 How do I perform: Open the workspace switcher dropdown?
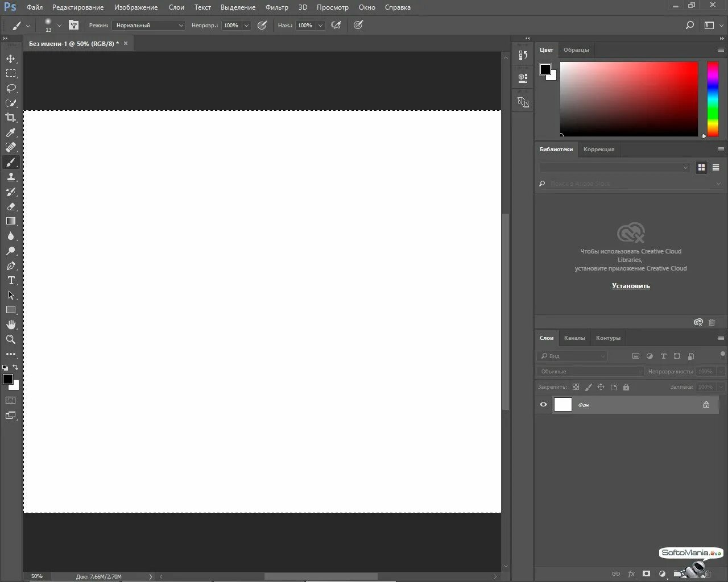(714, 25)
